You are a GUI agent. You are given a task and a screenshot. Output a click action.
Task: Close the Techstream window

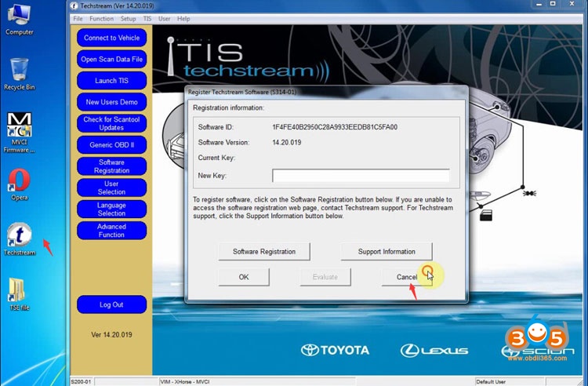[x=572, y=4]
